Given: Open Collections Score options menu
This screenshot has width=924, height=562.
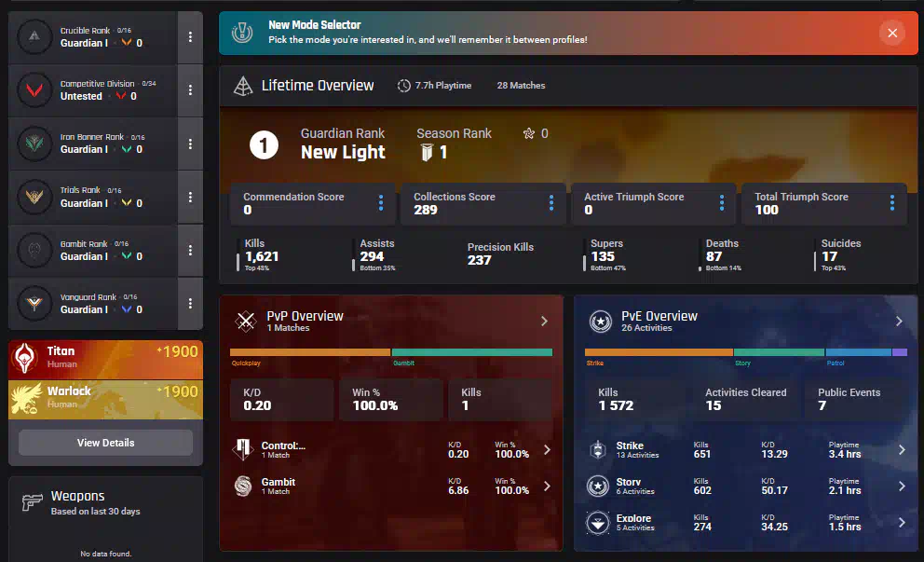Looking at the screenshot, I should click(551, 203).
